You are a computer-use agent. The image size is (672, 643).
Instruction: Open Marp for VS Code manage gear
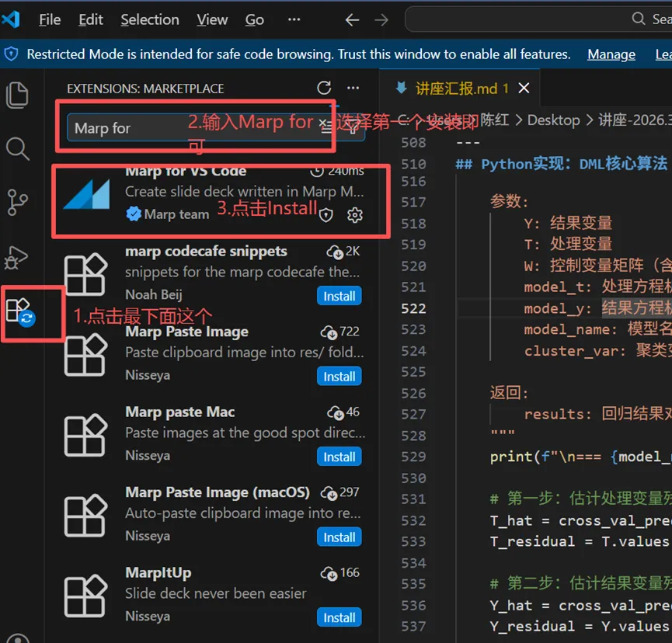(x=355, y=214)
